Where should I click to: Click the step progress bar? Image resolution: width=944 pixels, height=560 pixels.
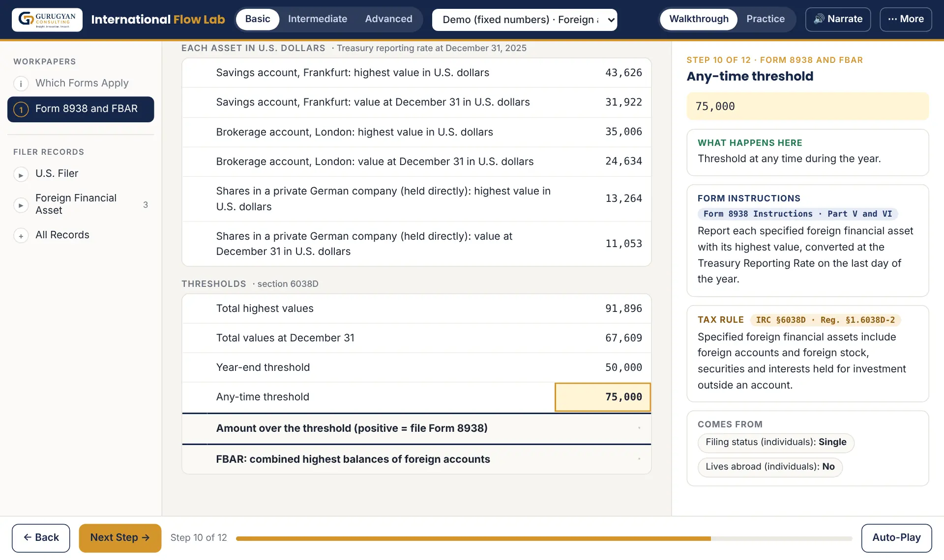click(x=544, y=538)
